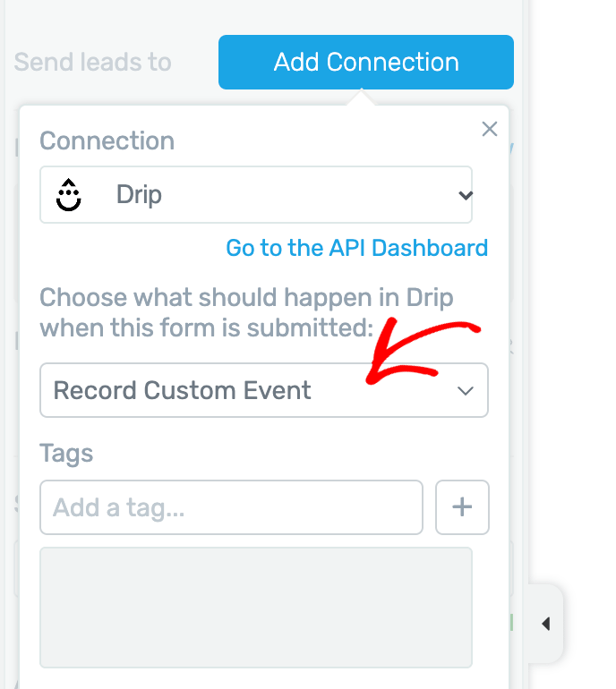Click the Choose what should happen text
This screenshot has height=689, width=616.
pos(246,297)
